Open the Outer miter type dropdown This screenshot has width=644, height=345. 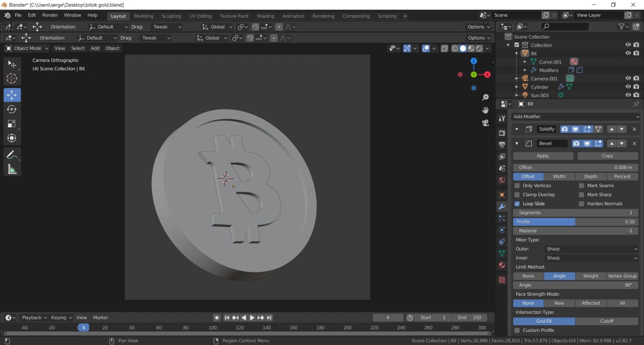(592, 249)
